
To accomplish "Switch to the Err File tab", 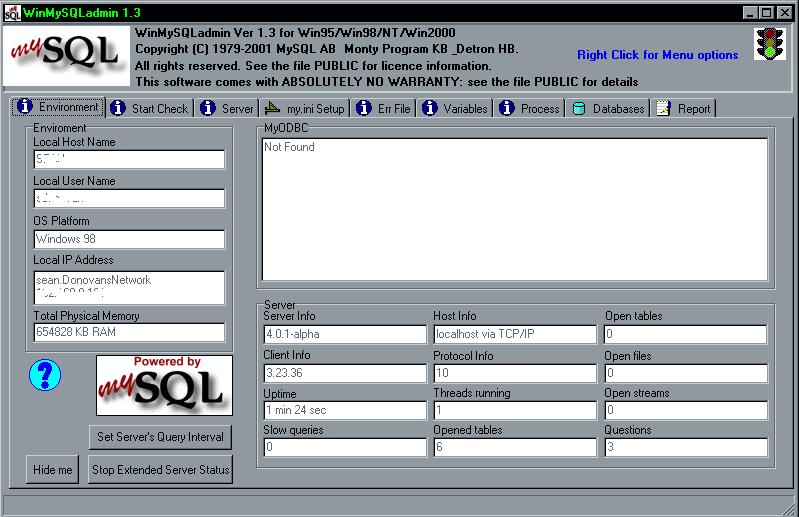I will [x=384, y=108].
